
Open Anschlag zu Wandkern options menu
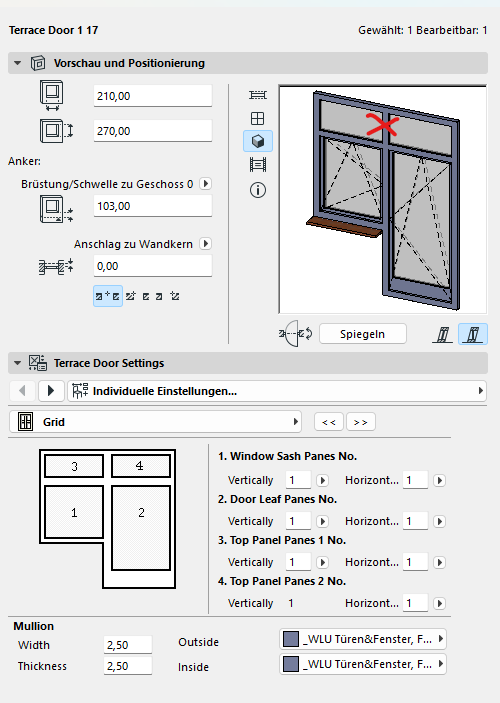click(206, 243)
